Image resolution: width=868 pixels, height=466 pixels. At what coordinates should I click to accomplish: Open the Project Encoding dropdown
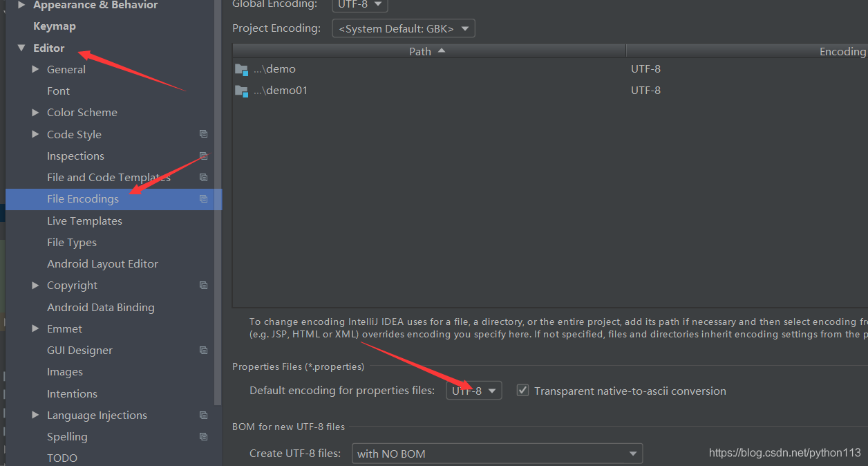point(404,29)
